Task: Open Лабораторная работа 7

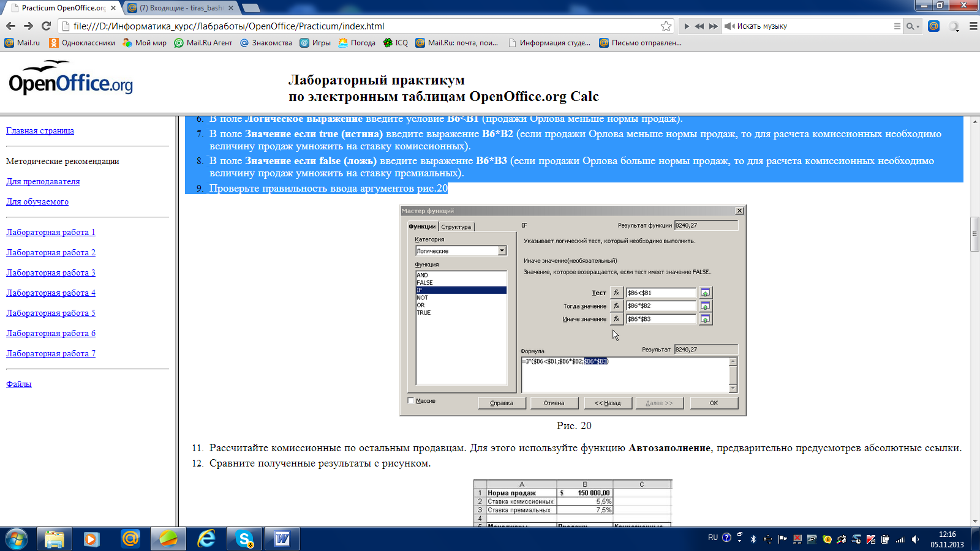Action: 51,353
